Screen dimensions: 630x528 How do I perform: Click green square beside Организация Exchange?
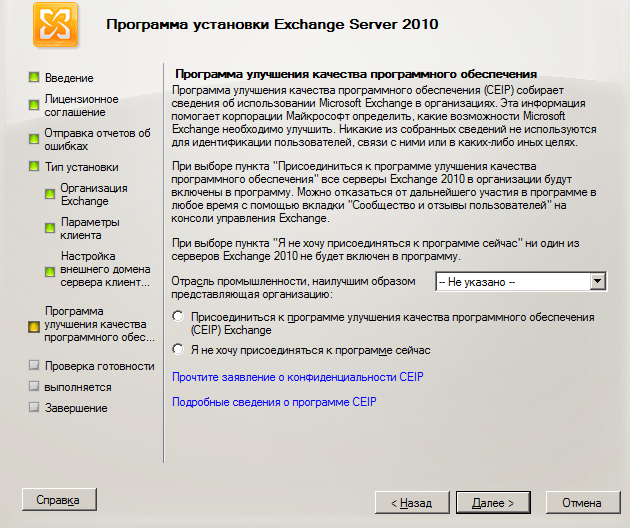[50, 194]
